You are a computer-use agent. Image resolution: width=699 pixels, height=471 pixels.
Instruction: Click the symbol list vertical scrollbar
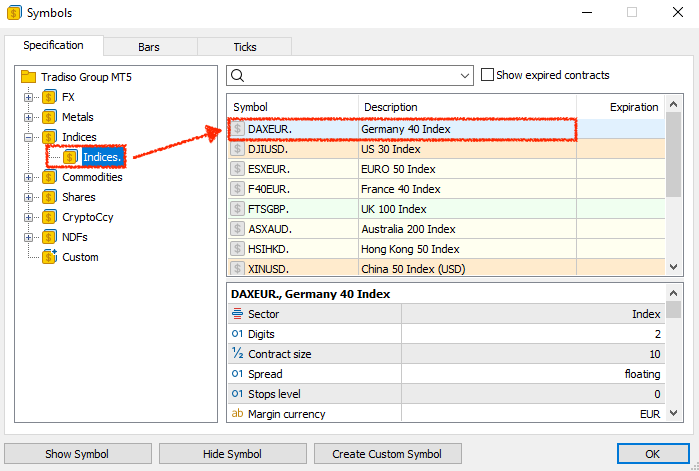673,190
